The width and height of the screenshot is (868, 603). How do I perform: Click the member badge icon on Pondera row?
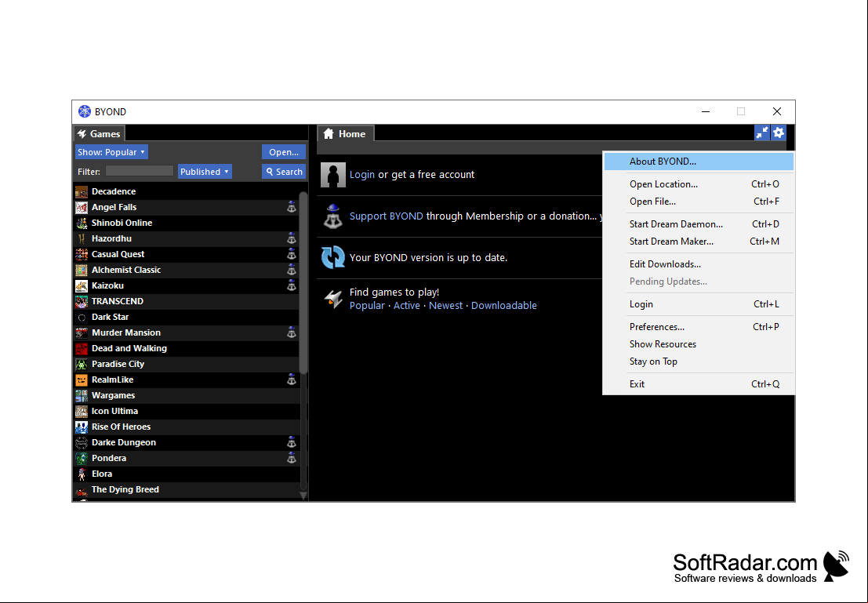pos(292,459)
